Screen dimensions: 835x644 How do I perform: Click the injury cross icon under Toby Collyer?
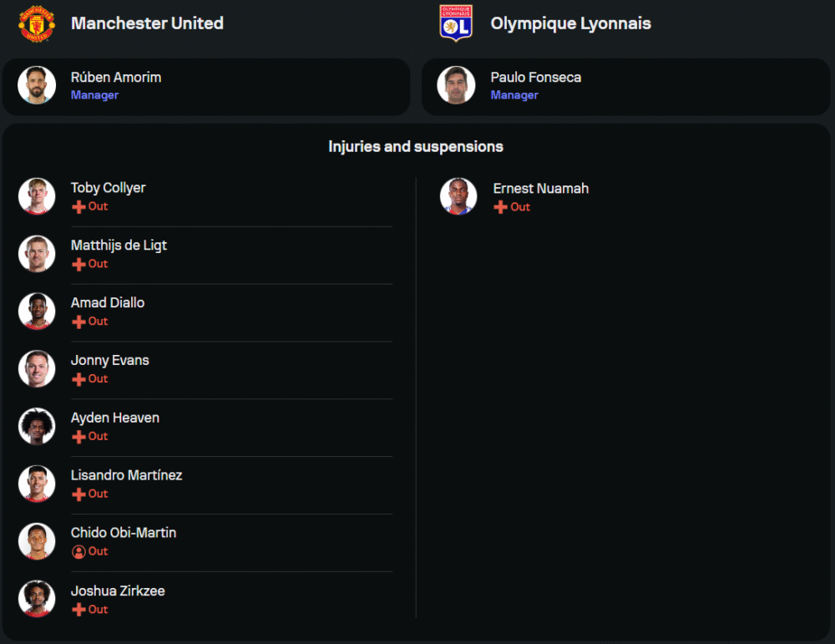(x=78, y=206)
